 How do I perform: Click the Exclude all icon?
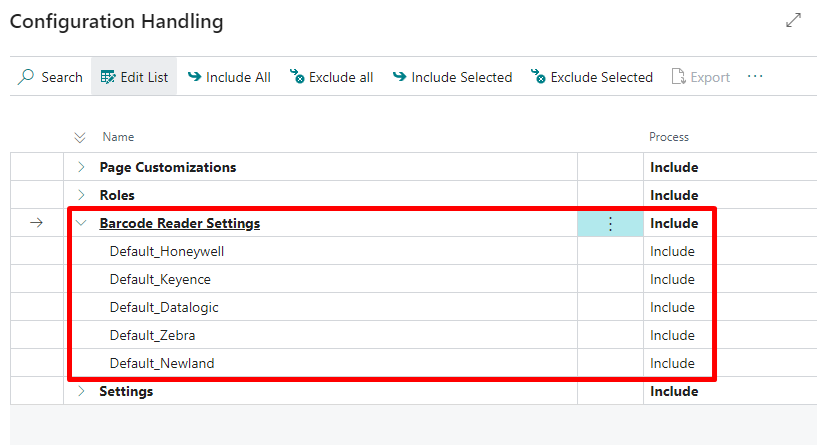tap(296, 77)
